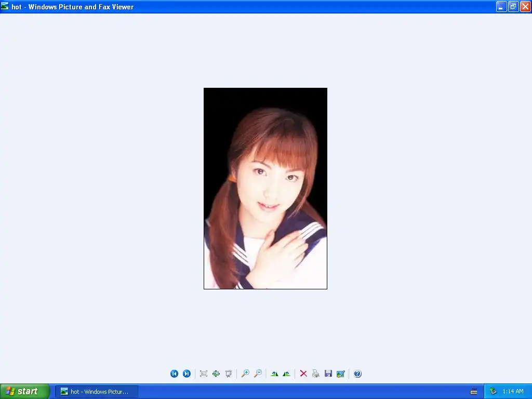
Task: Print the current picture
Action: pyautogui.click(x=316, y=374)
